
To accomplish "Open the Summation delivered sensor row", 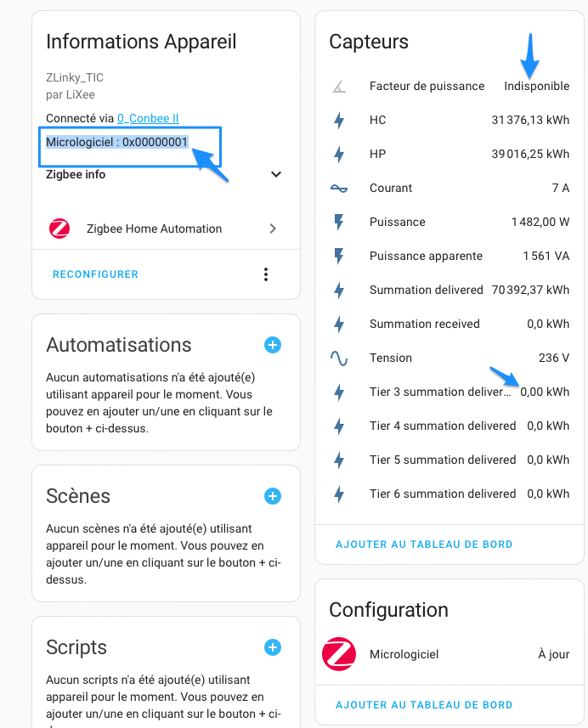I will pos(449,291).
